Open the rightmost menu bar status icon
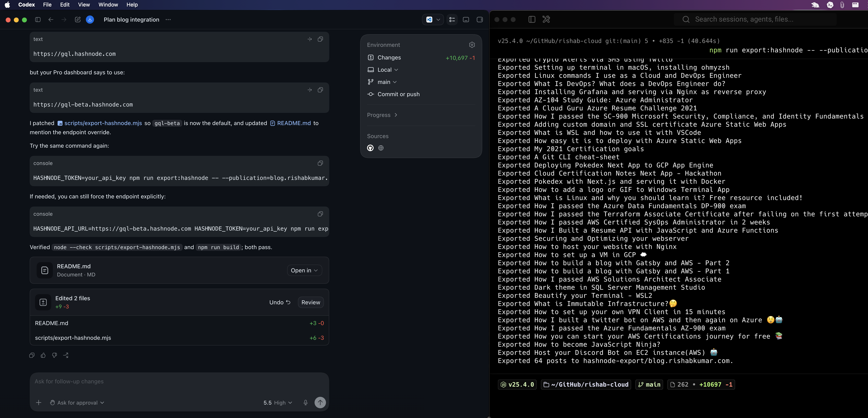Viewport: 868px width, 418px height. [855, 5]
